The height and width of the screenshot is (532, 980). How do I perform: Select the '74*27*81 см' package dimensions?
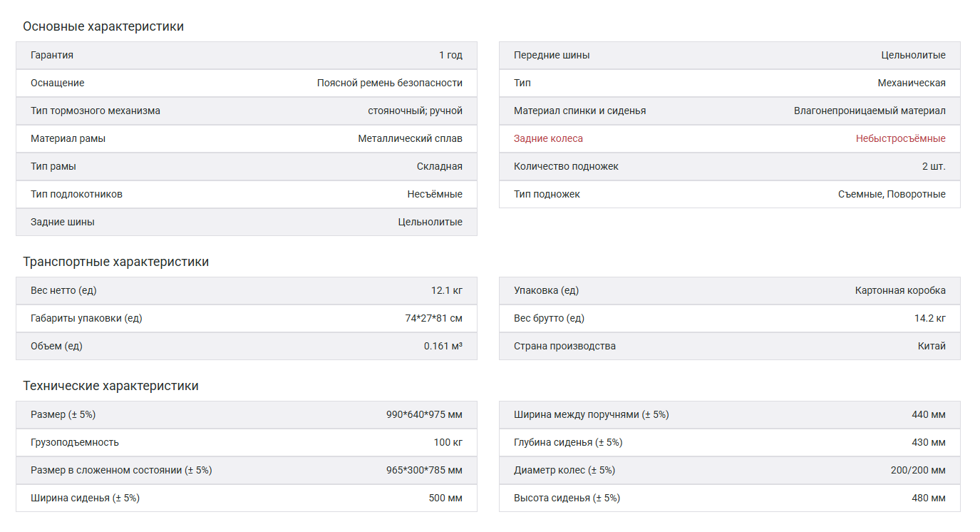[433, 318]
